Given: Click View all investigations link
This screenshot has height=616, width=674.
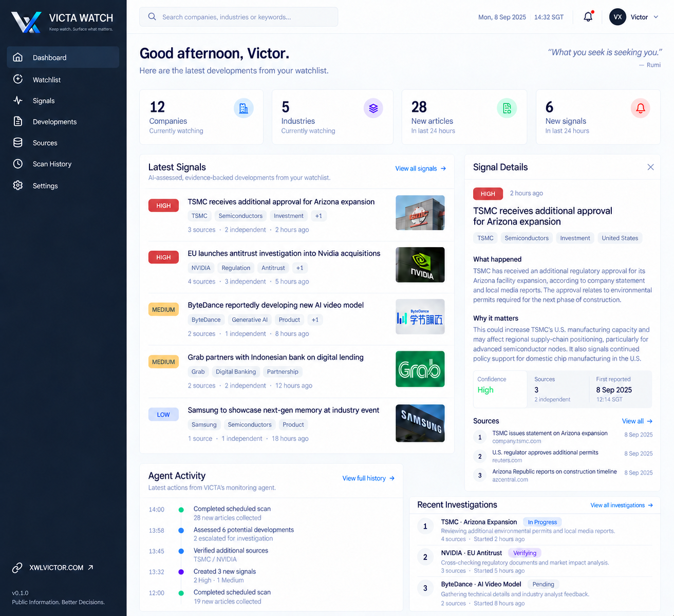Looking at the screenshot, I should [x=622, y=505].
